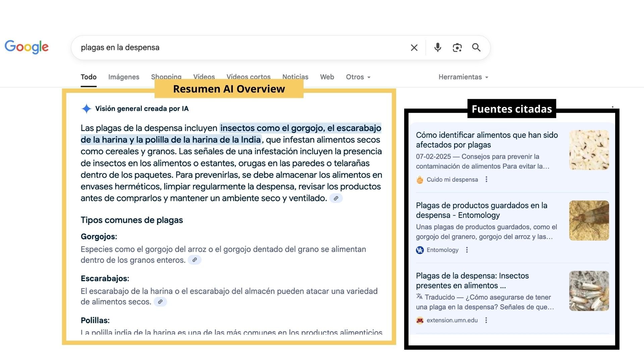This screenshot has height=362, width=644.
Task: Click the moth thumbnail for Entomology
Action: [x=589, y=220]
